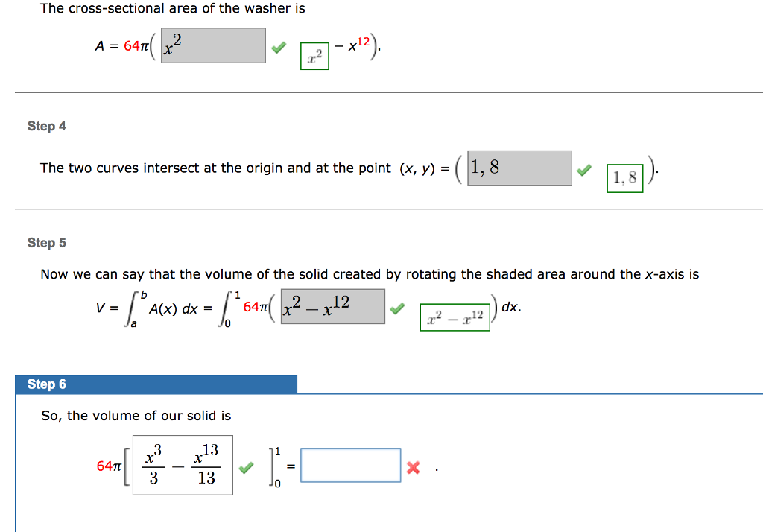Viewport: 763px width, 532px height.
Task: Click the green-bordered 1, 8 correct answer box
Action: coord(624,178)
